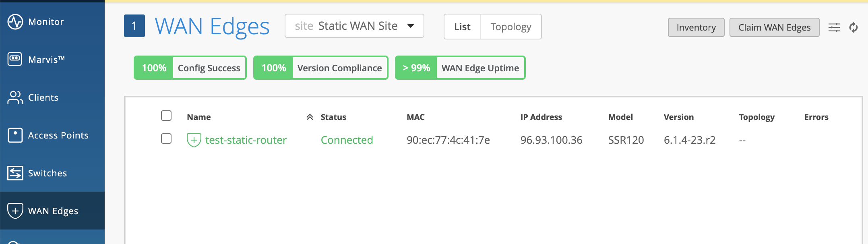Open Access Points sidebar icon
The image size is (868, 244).
[x=15, y=135]
